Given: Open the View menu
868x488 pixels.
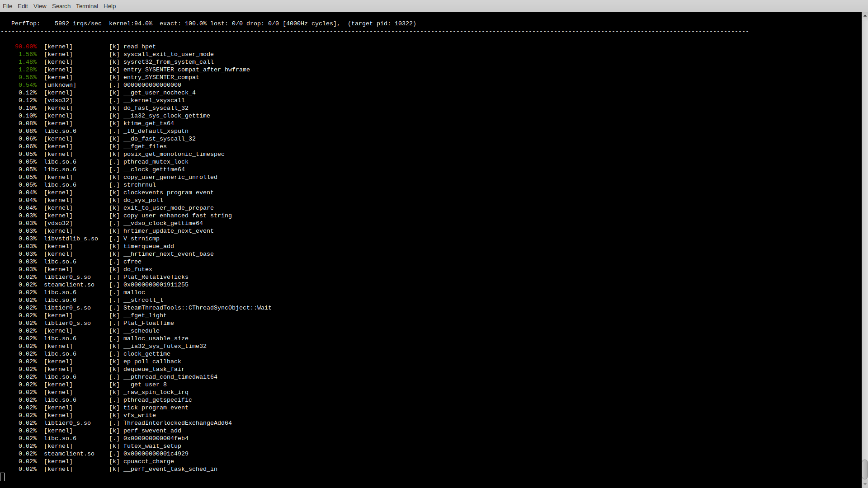Looking at the screenshot, I should (x=40, y=6).
